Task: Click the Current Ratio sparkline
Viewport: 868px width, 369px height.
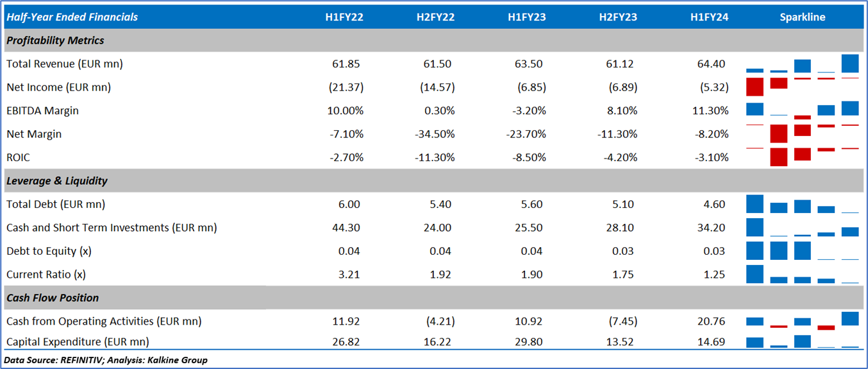Action: click(x=803, y=274)
